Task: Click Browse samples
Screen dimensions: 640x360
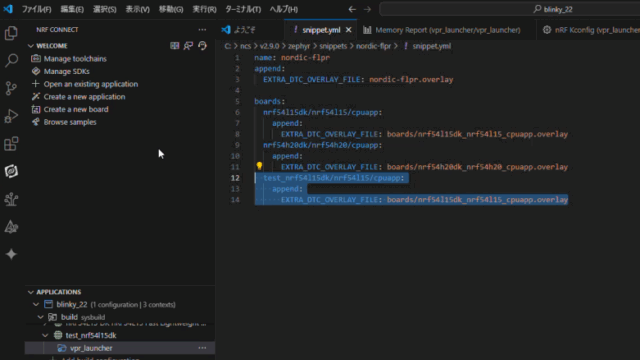Action: click(x=70, y=122)
